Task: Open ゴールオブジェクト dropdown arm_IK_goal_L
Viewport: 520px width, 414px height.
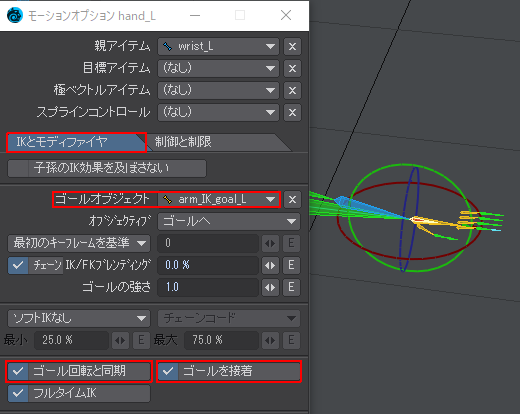Action: pos(218,199)
